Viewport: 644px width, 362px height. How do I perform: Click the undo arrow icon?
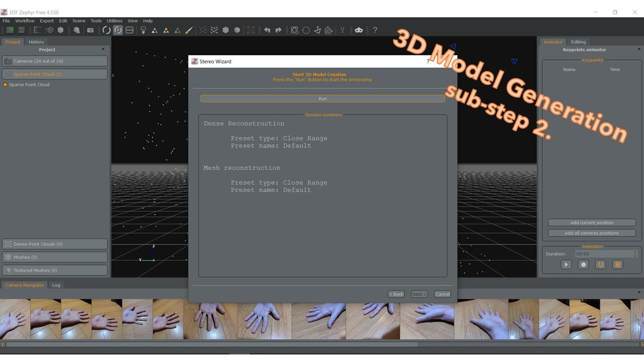(267, 30)
